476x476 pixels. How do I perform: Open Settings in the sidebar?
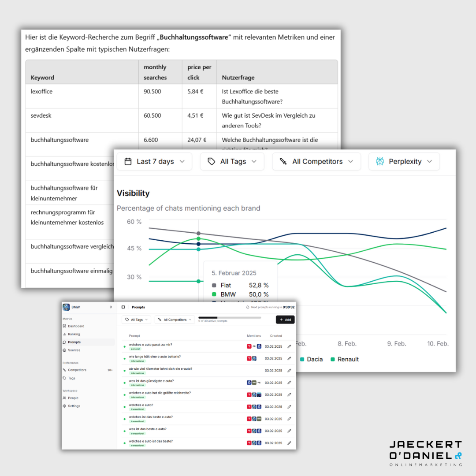click(x=74, y=406)
